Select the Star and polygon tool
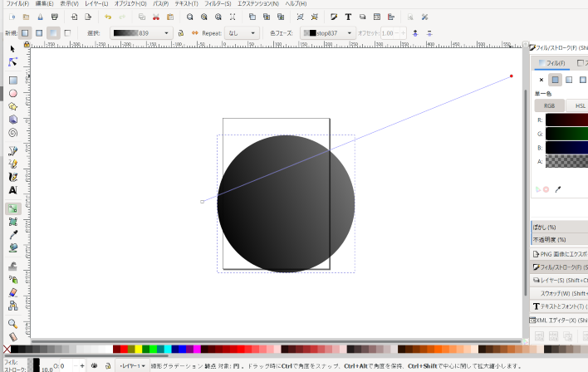 (x=12, y=106)
